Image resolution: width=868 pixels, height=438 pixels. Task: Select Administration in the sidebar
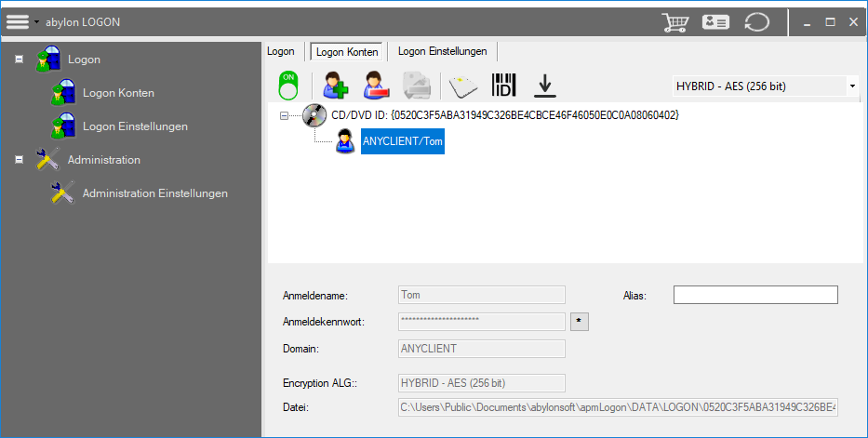[x=104, y=160]
